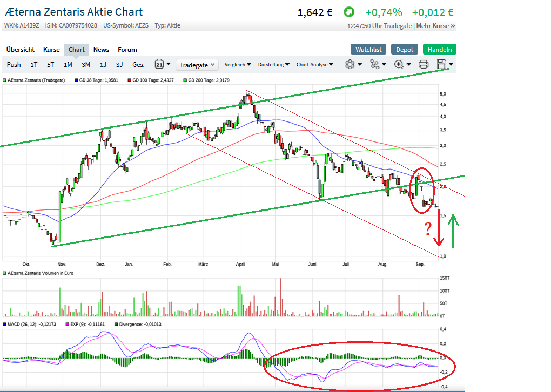This screenshot has width=551, height=392.
Task: Switch to the Übersicht tab
Action: click(x=21, y=50)
